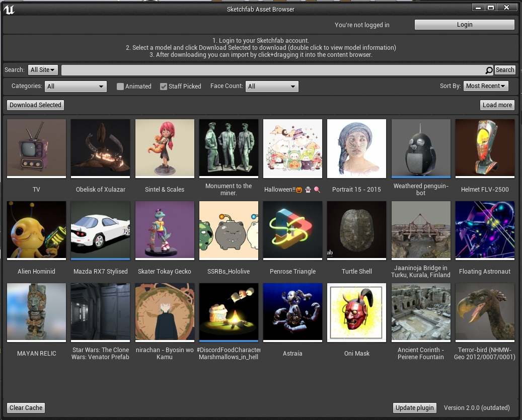Change Sort By Most Recent dropdown

(x=486, y=86)
